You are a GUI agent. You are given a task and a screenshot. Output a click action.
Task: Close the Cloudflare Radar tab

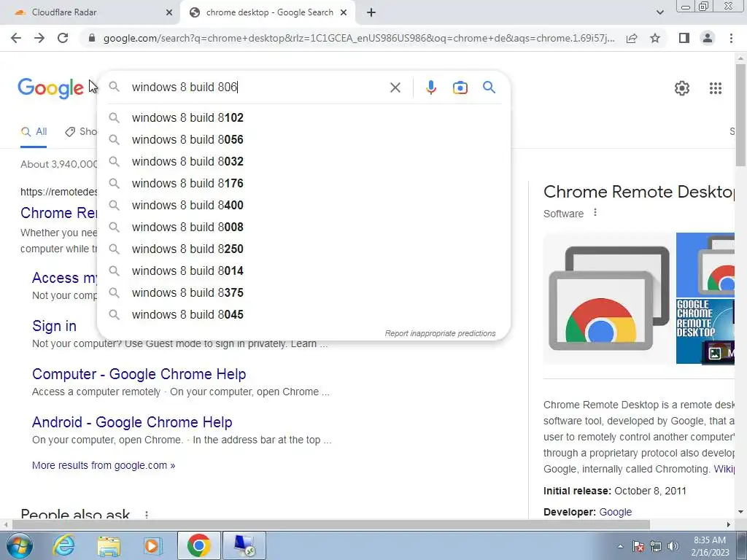click(x=169, y=13)
